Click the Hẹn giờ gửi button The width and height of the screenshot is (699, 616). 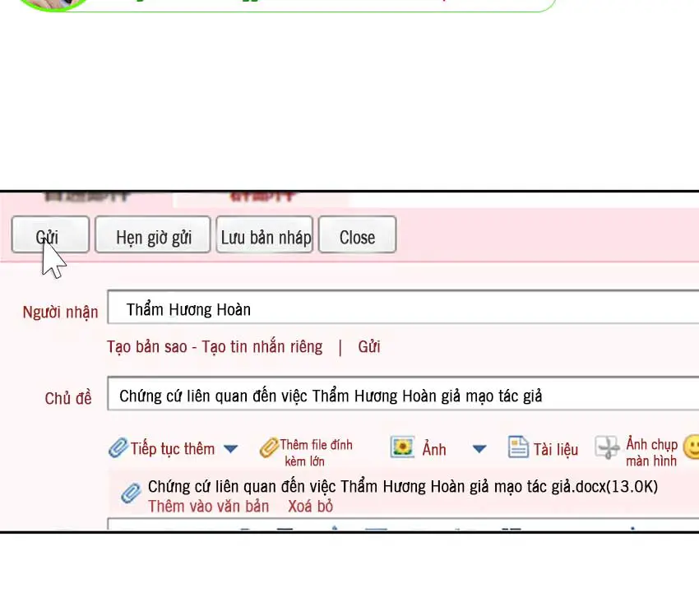coord(153,235)
